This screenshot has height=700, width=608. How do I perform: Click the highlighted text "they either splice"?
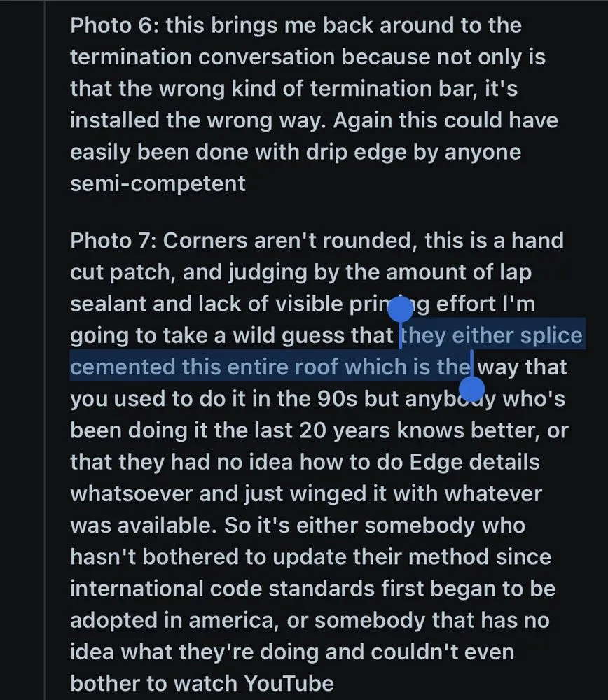[492, 337]
